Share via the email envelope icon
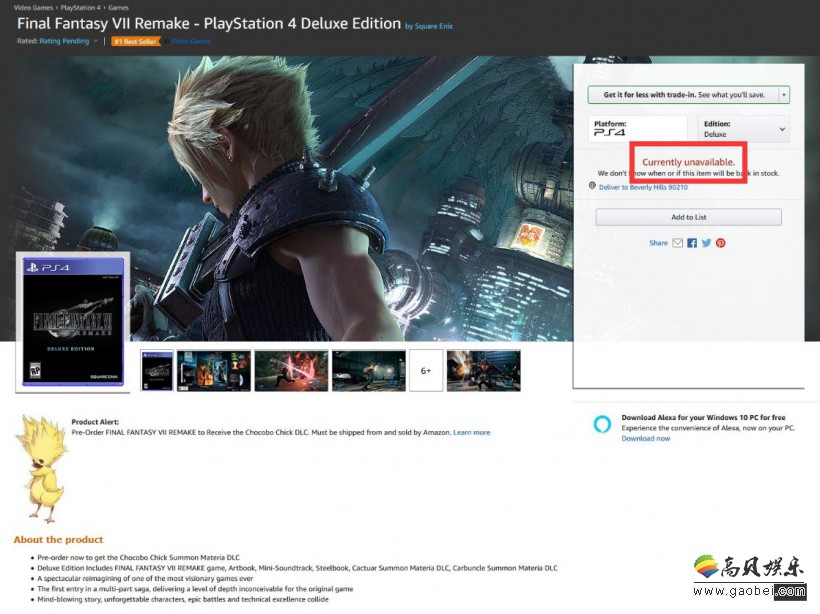The height and width of the screenshot is (614, 820). pyautogui.click(x=677, y=243)
